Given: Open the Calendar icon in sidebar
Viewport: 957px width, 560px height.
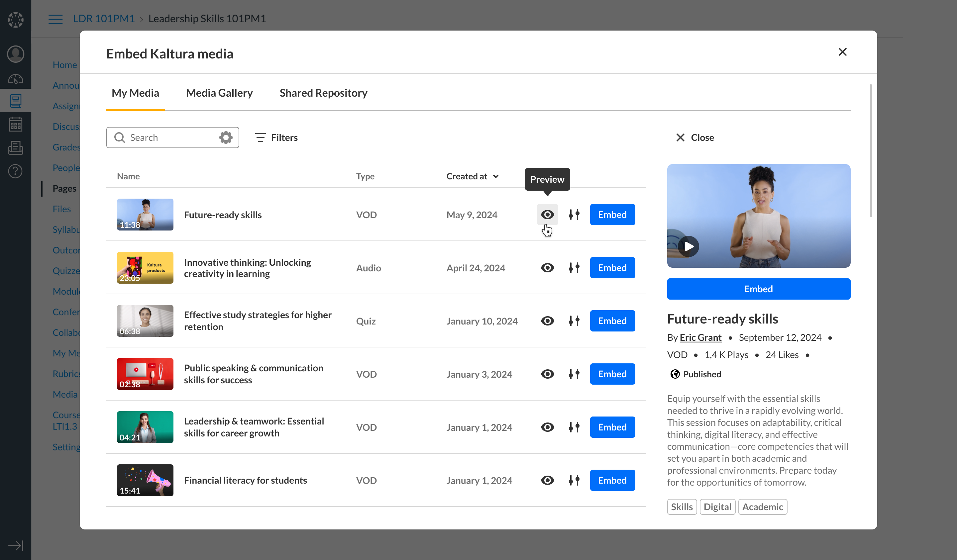Looking at the screenshot, I should click(16, 124).
